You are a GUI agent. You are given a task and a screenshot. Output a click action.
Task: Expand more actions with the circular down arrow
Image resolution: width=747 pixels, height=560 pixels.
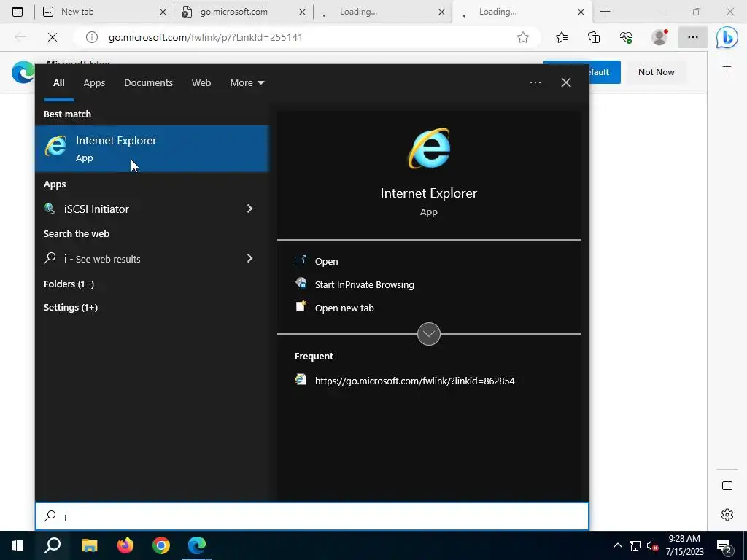pos(429,334)
